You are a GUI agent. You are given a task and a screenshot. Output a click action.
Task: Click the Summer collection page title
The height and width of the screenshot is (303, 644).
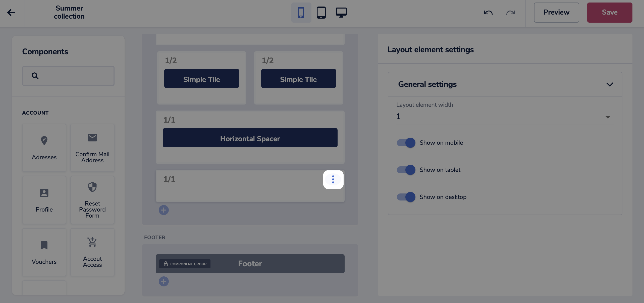click(x=69, y=12)
